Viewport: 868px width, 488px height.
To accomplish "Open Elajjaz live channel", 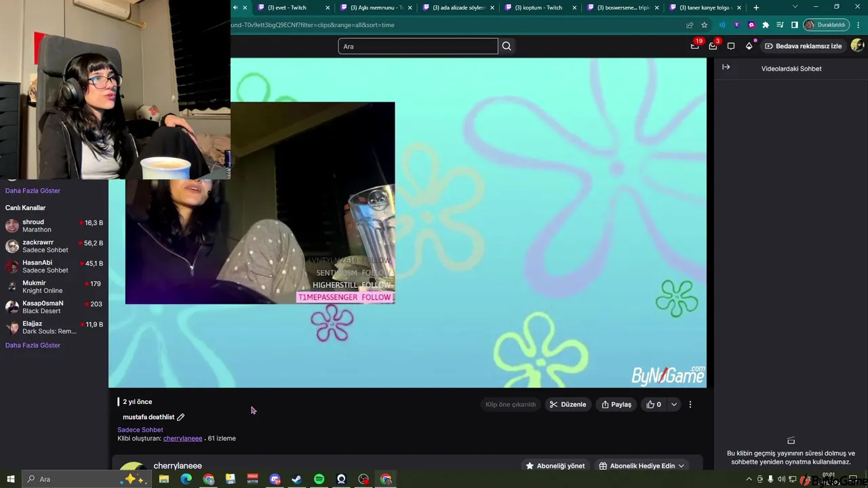I will [54, 327].
